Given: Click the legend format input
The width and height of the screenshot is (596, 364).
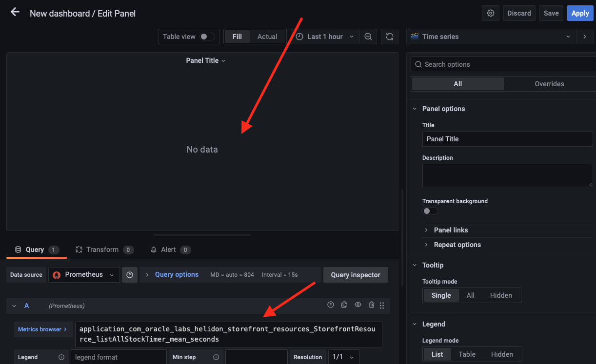Looking at the screenshot, I should pyautogui.click(x=119, y=357).
